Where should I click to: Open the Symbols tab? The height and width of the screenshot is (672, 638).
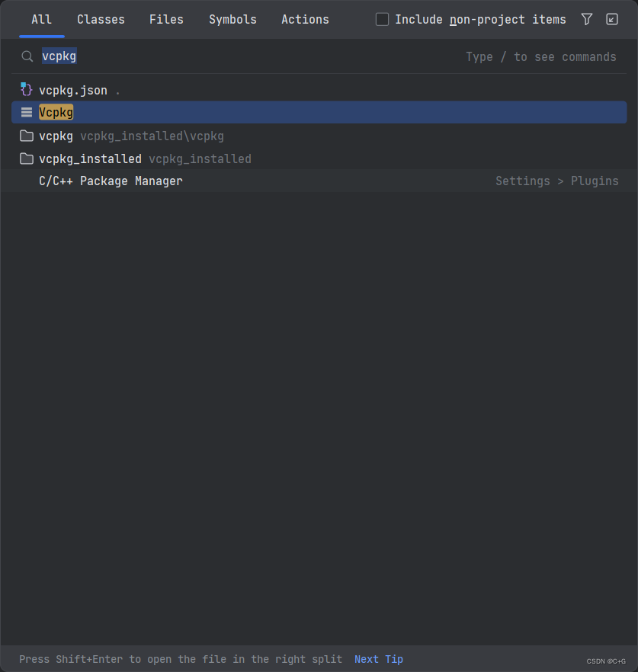point(232,19)
